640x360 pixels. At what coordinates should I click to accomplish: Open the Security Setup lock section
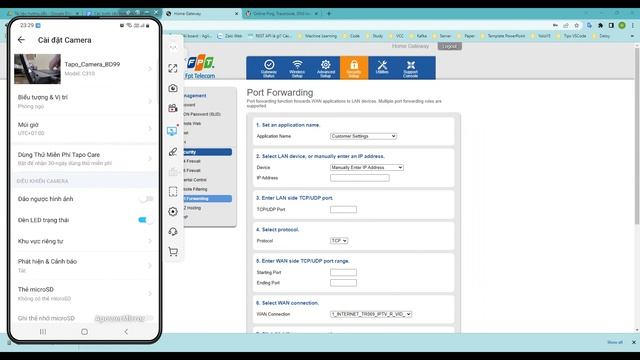[x=354, y=68]
